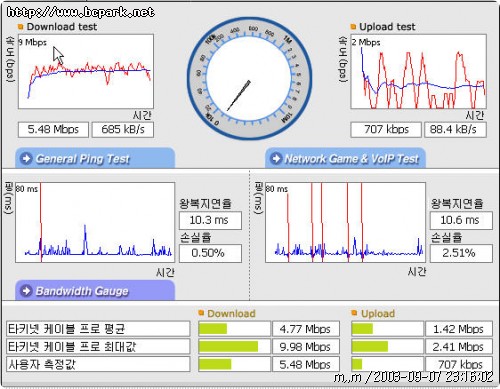Click the Download test graph
The image size is (500, 389).
coord(86,71)
